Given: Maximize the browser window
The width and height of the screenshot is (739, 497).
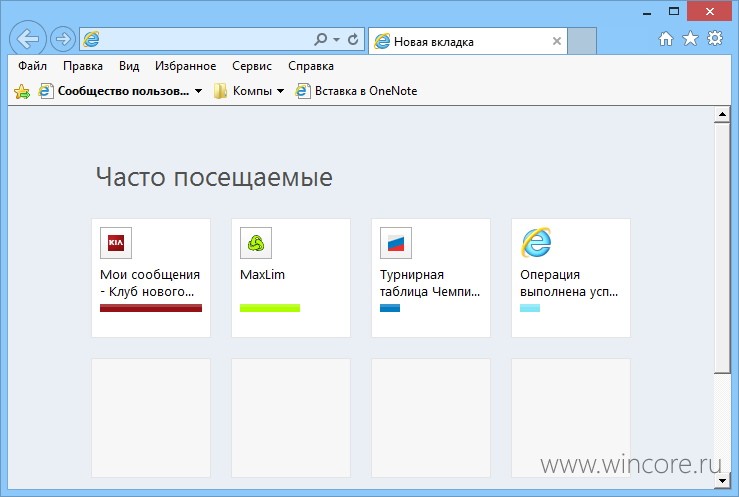Looking at the screenshot, I should [674, 11].
